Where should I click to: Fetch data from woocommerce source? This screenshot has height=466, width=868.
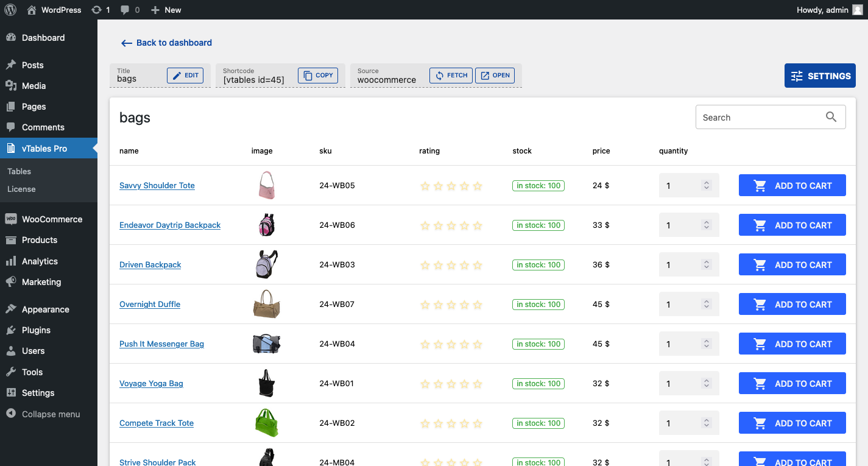point(451,76)
